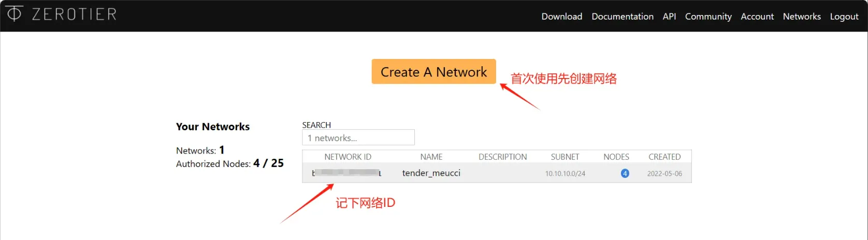Screen dimensions: 868x240
Task: Sort by the SUBNET column header
Action: (x=565, y=157)
